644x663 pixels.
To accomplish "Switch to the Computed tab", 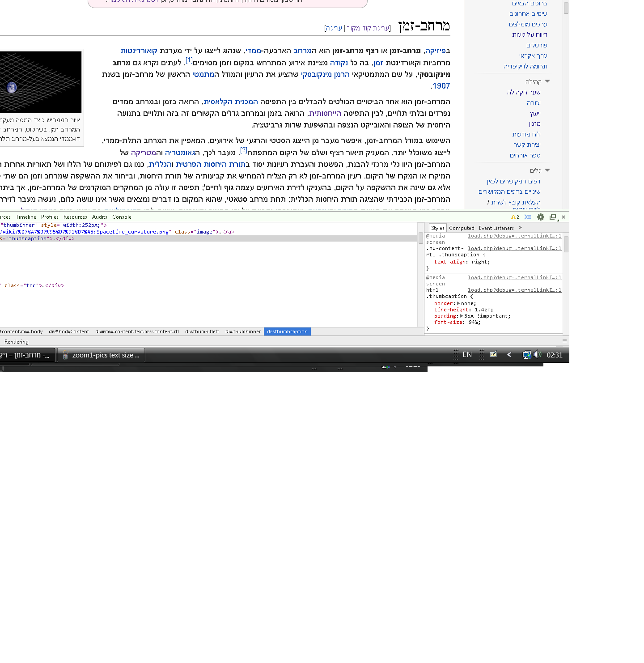I will tap(462, 228).
